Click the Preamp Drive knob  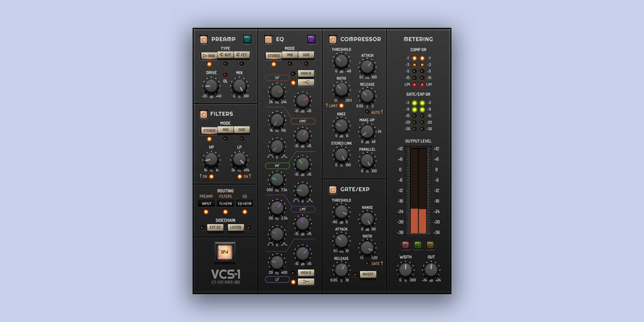211,84
